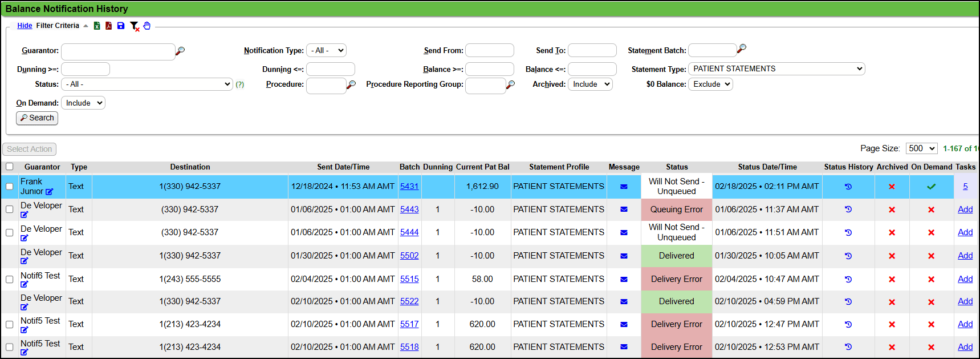The height and width of the screenshot is (359, 980).
Task: Open status history for batch 5444
Action: pos(848,232)
